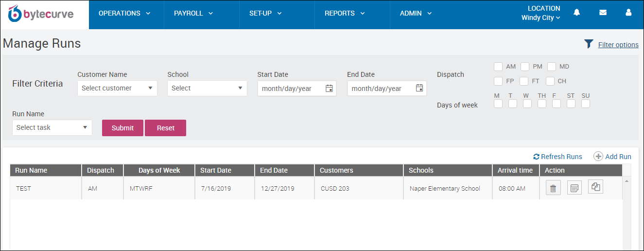Sort by Arrival time column header

pyautogui.click(x=516, y=170)
